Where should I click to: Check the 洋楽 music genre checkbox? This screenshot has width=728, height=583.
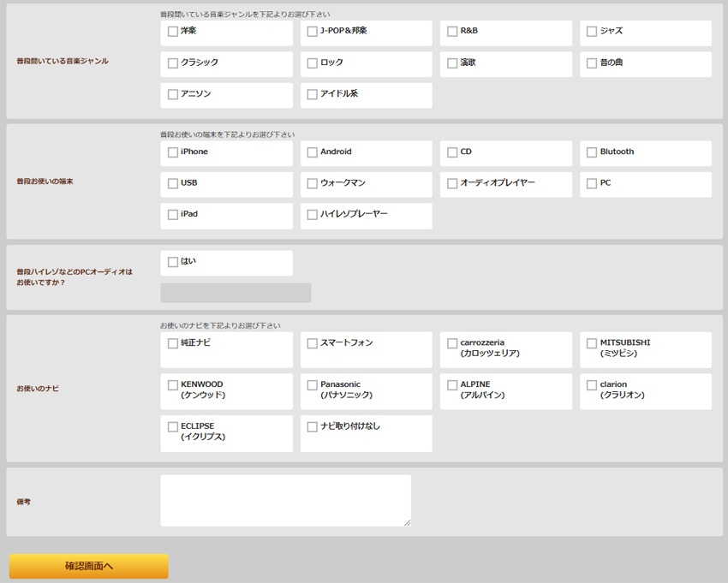tap(173, 32)
